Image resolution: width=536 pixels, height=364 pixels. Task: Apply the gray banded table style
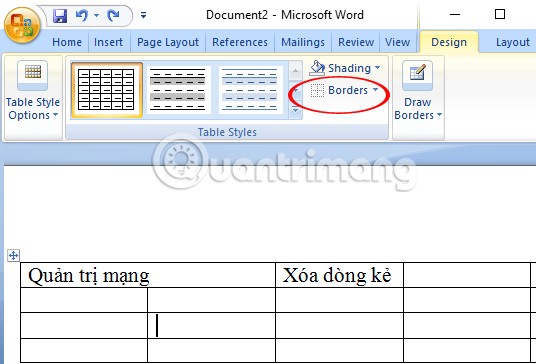[178, 90]
